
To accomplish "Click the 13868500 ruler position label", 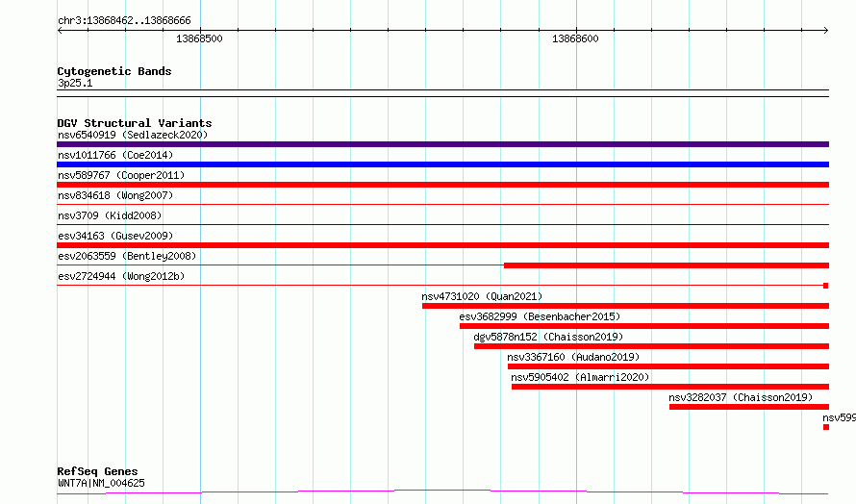I will pyautogui.click(x=199, y=38).
